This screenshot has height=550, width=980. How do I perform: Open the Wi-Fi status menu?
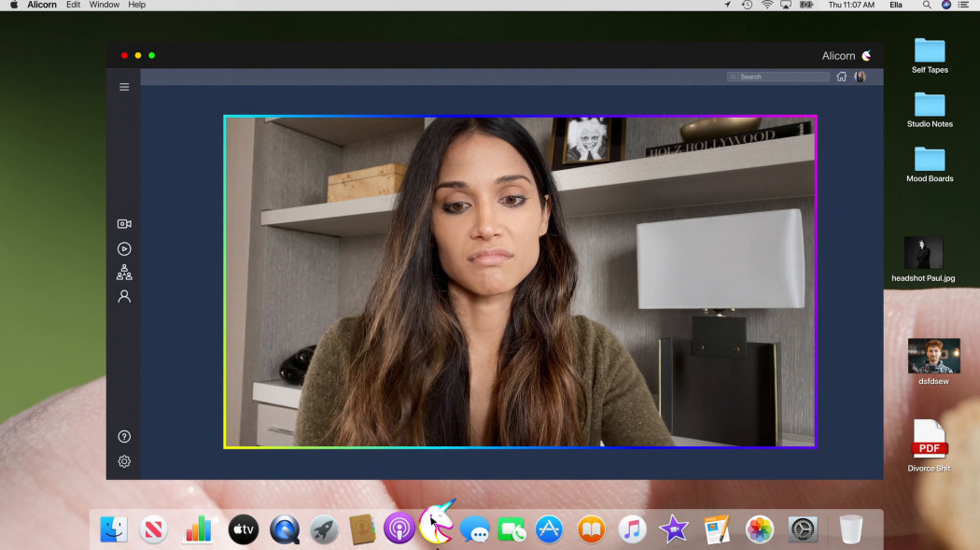[x=767, y=5]
